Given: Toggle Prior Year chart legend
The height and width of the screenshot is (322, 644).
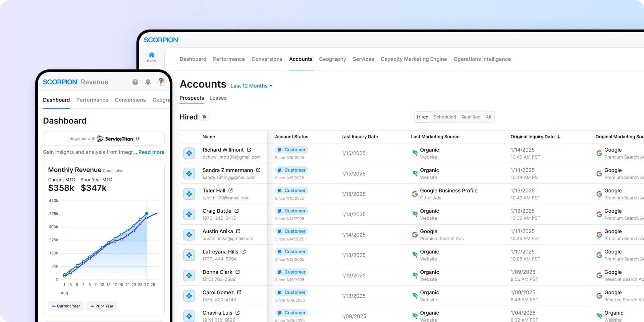Looking at the screenshot, I should tap(102, 306).
